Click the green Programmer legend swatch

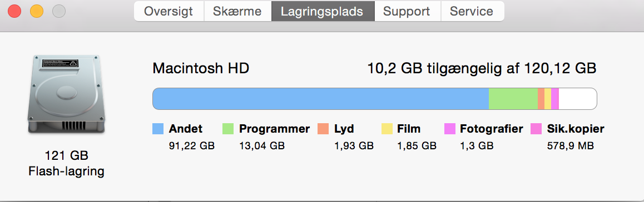point(228,129)
